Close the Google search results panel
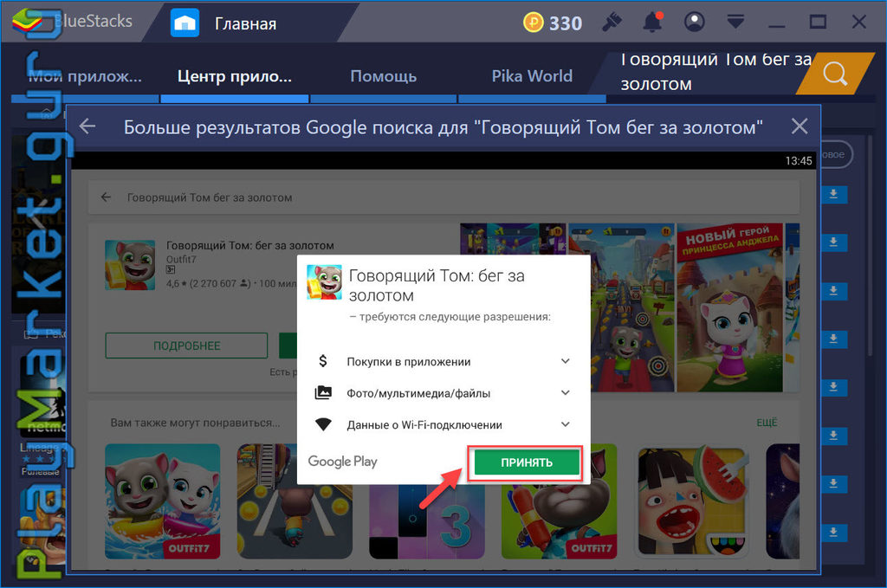The image size is (887, 588). click(x=800, y=126)
